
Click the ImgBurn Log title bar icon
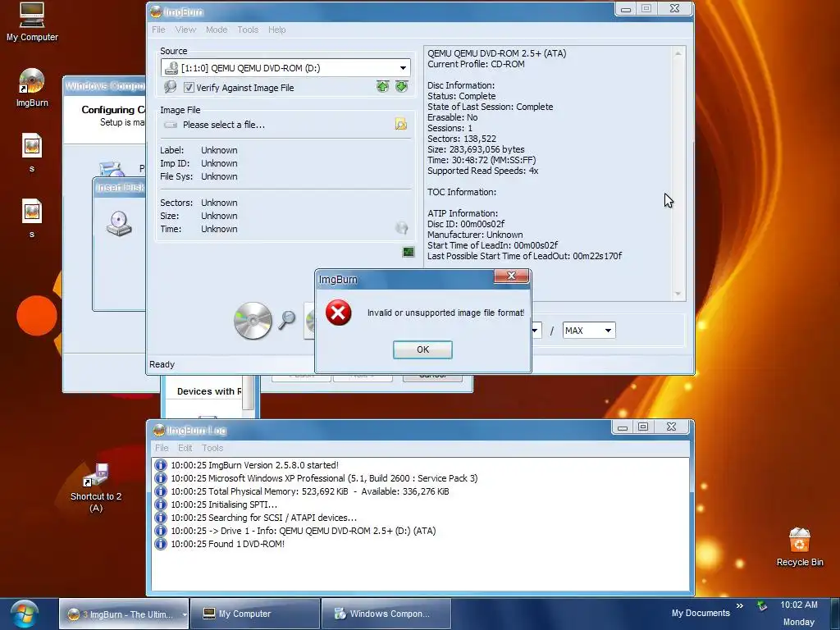(x=158, y=430)
